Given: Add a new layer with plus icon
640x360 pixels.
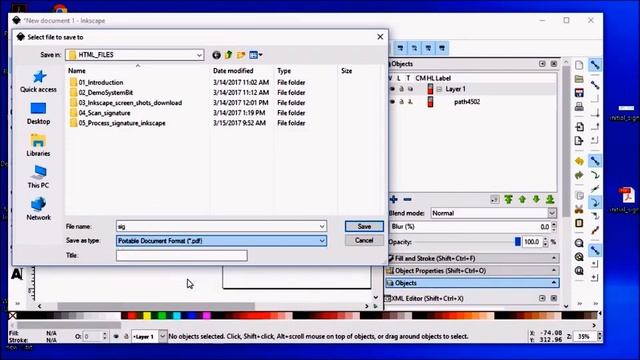Looking at the screenshot, I should [x=393, y=199].
